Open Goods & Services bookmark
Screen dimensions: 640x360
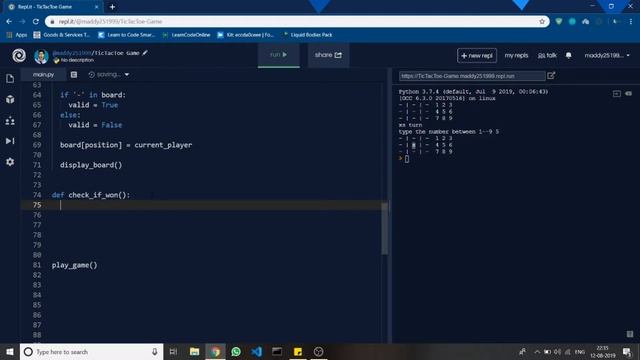click(62, 35)
